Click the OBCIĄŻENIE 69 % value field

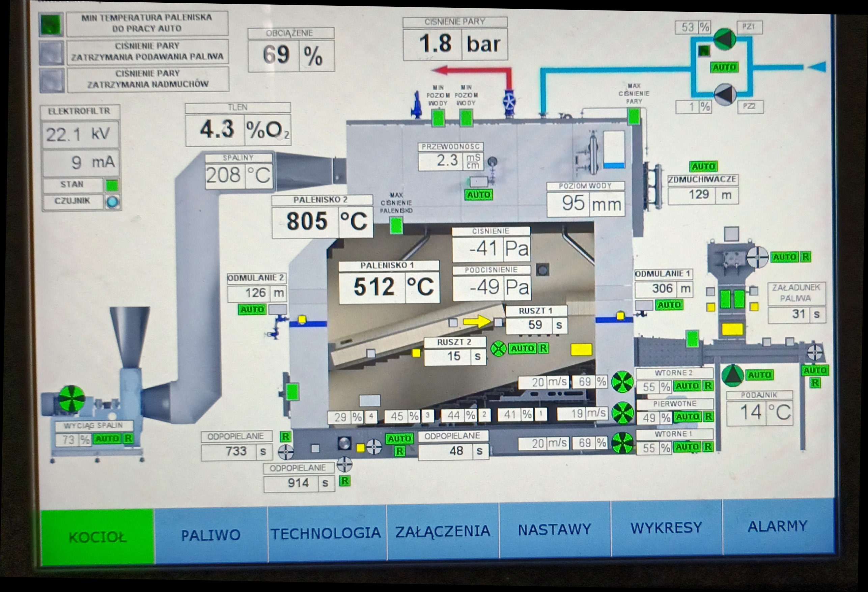point(275,55)
